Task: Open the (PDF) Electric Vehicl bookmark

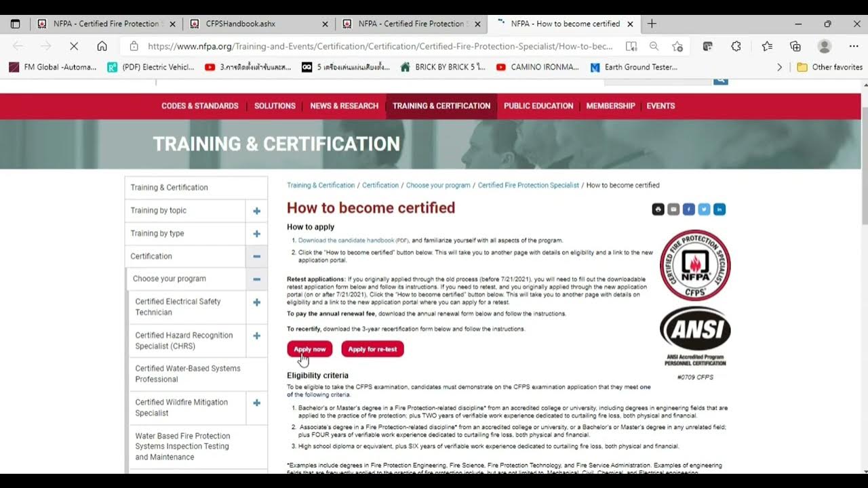Action: (151, 67)
